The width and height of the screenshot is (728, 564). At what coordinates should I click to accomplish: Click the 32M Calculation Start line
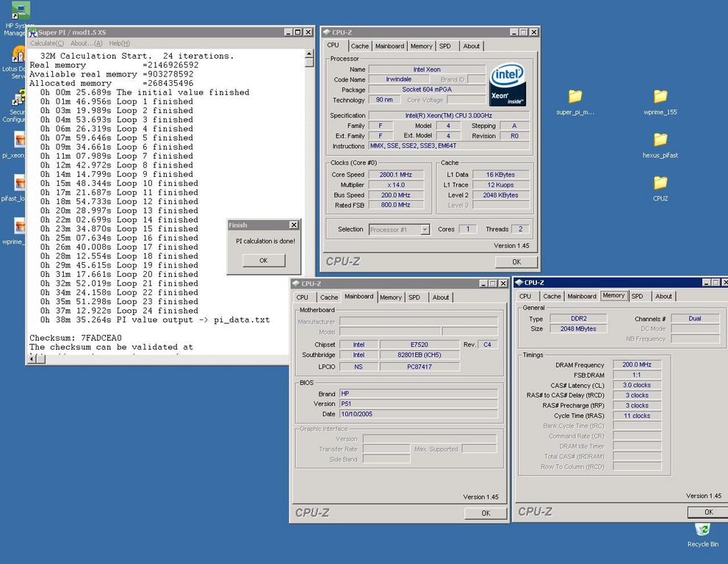(137, 56)
